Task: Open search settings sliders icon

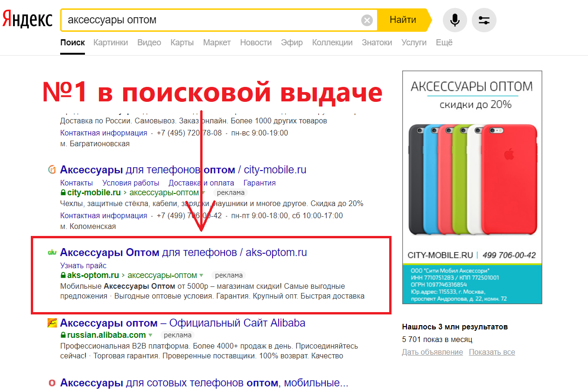Action: click(x=484, y=20)
